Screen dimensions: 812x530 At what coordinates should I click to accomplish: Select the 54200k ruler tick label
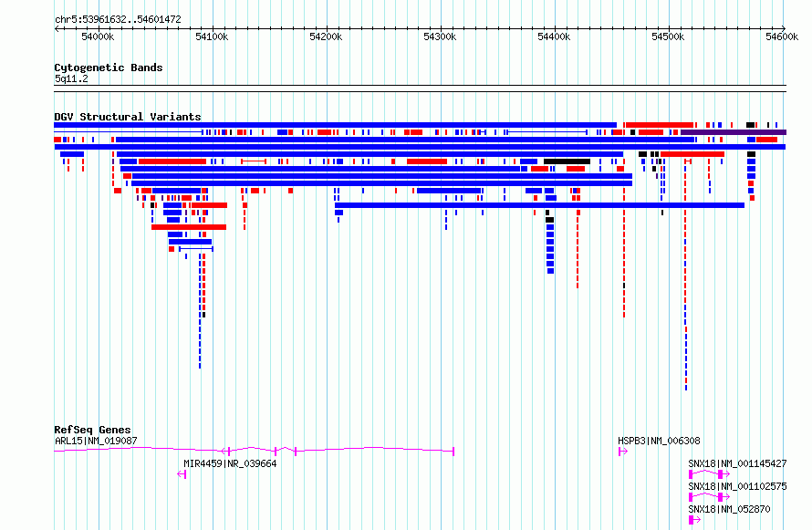click(326, 36)
